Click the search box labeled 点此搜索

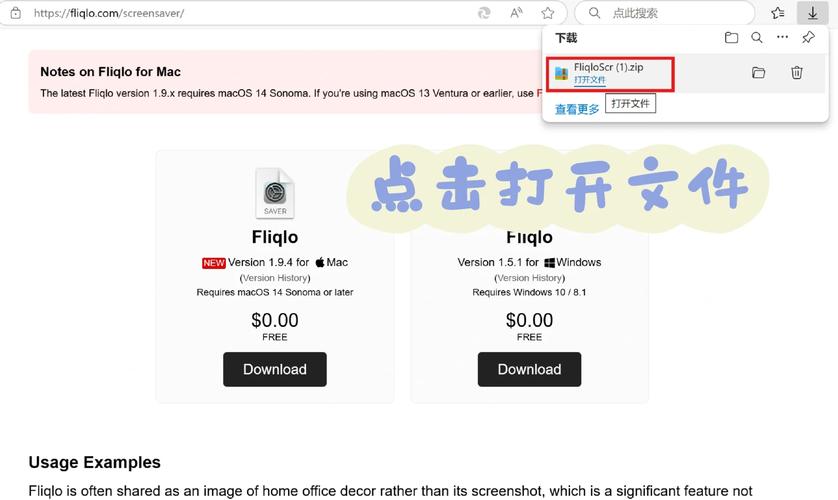point(664,13)
